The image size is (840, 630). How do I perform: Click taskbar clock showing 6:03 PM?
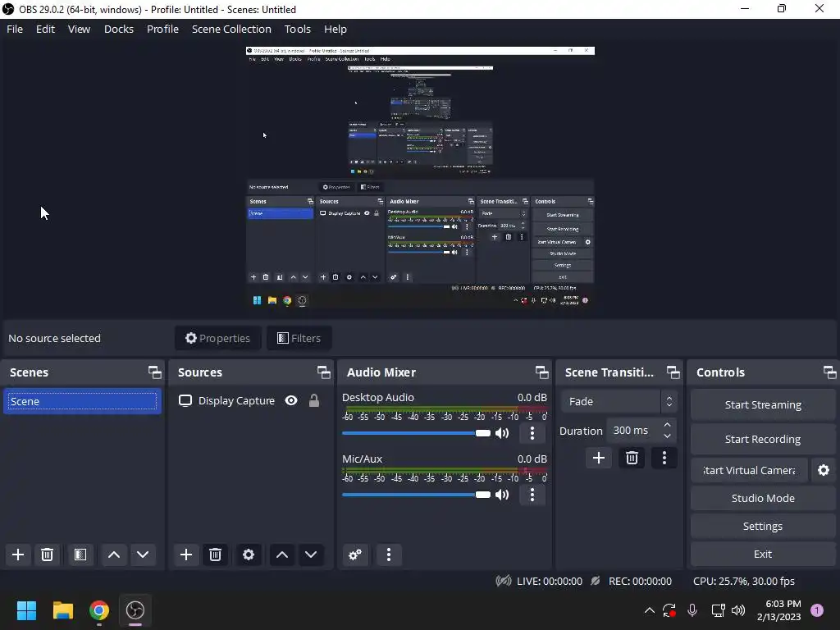pos(779,610)
